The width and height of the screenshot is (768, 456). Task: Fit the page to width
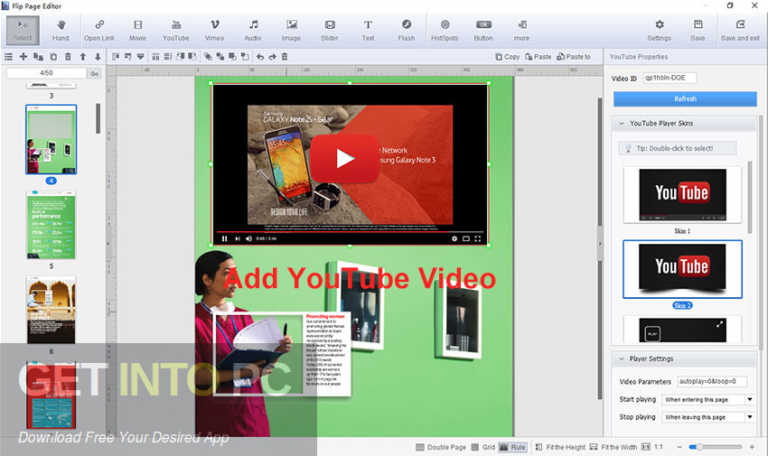tap(614, 447)
